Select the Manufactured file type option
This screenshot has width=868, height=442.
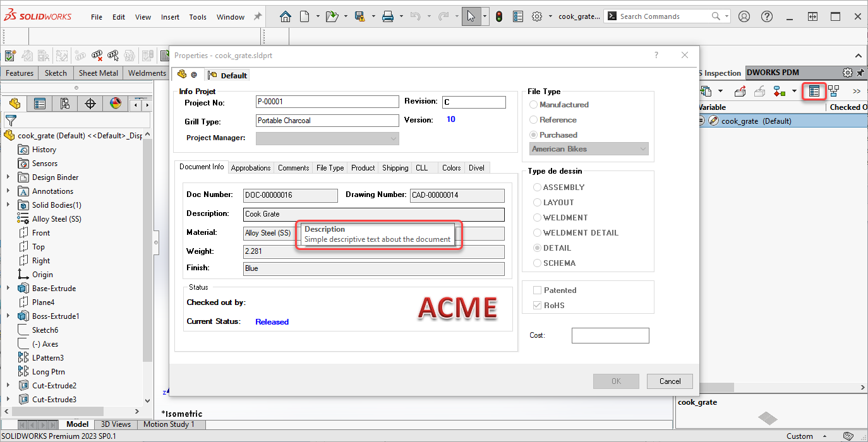[534, 105]
